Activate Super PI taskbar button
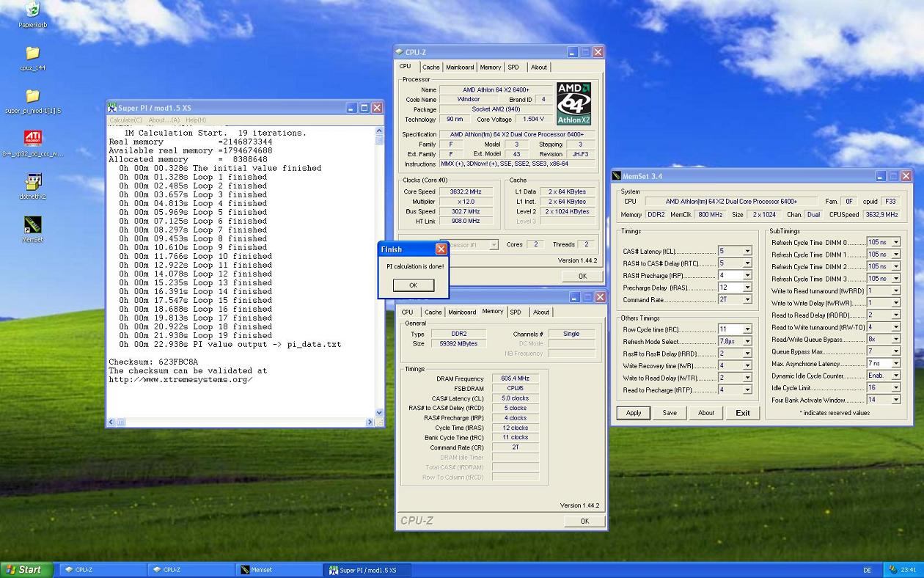 (366, 570)
